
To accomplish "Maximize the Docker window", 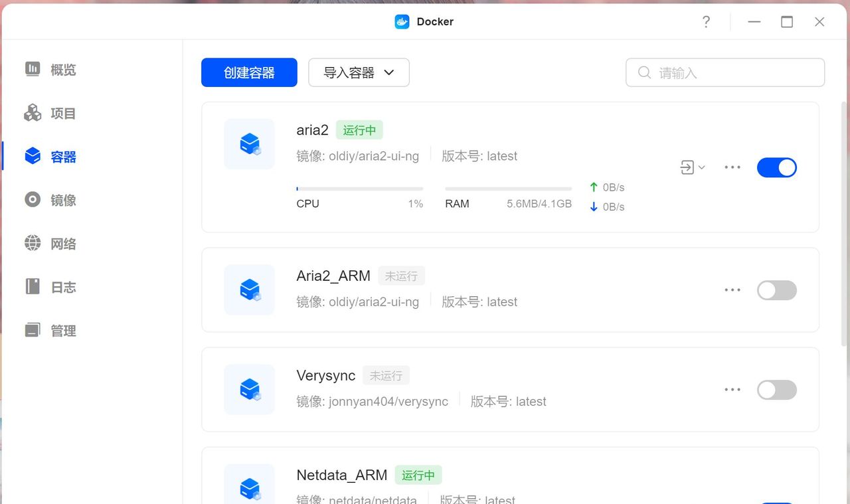I will coord(787,22).
